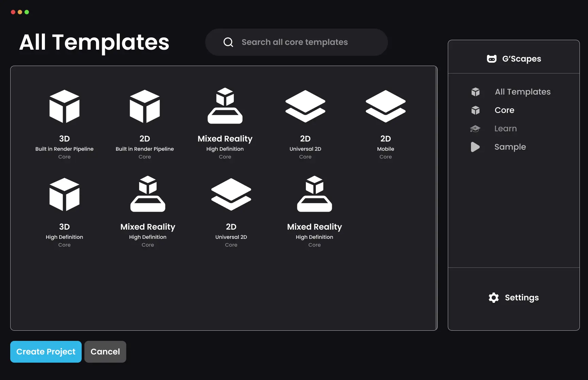The image size is (588, 380).
Task: Focus the Search all core templates field
Action: pyautogui.click(x=296, y=42)
